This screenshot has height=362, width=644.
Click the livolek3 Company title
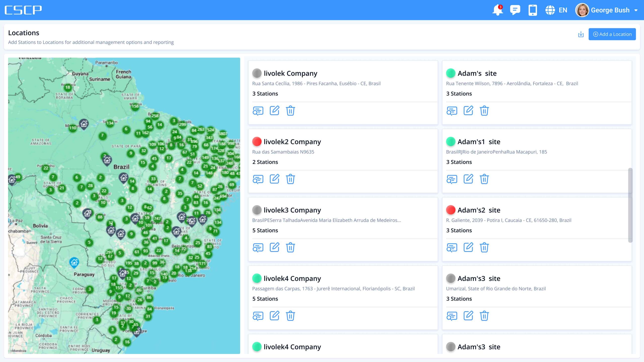292,210
